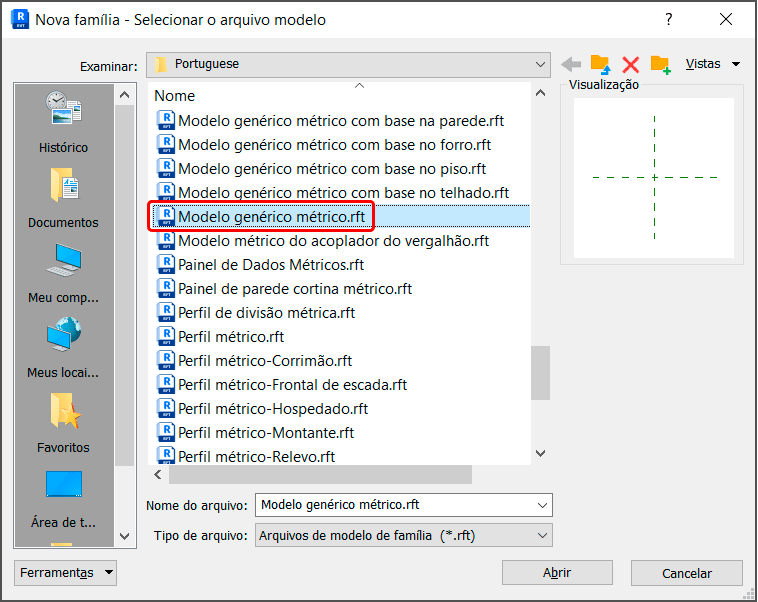
Task: Go to the Favoritos folder shortcut
Action: [x=63, y=412]
